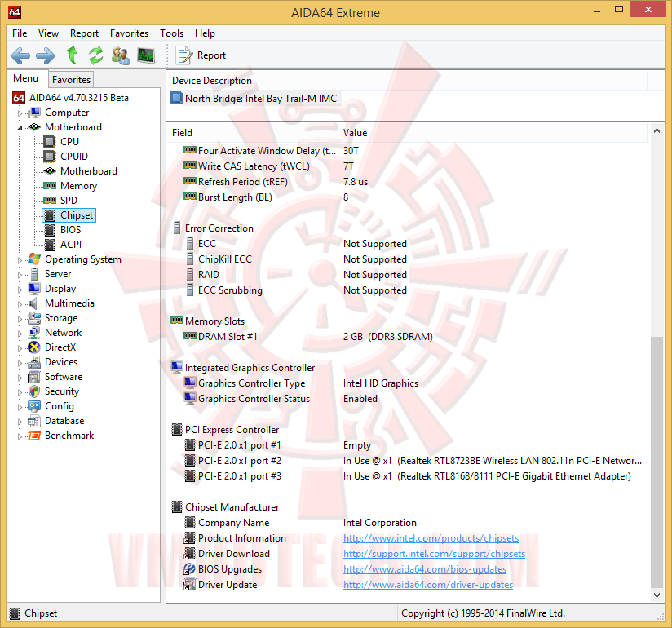Open the support.intel.com/support/chipsets link
Viewport: 672px width, 628px height.
pos(434,554)
